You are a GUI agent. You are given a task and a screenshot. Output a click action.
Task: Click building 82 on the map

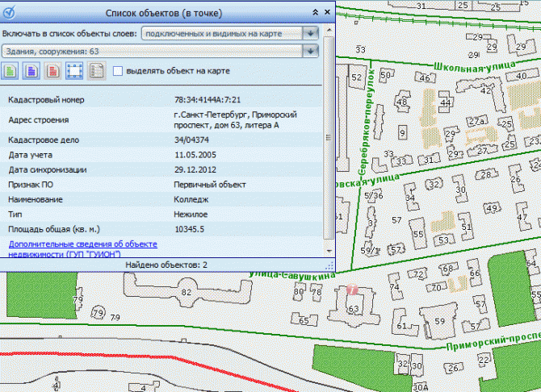click(x=187, y=291)
